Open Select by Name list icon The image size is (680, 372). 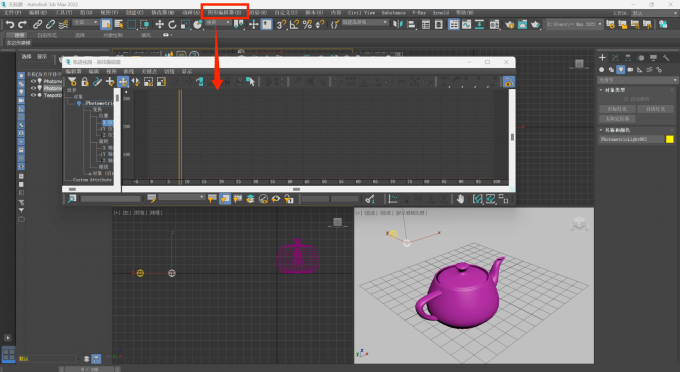(119, 24)
